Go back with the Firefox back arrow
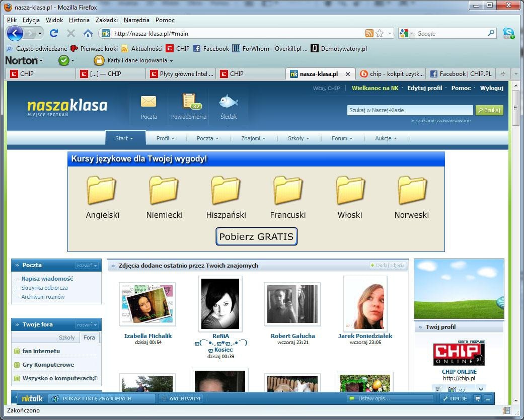The image size is (524, 420). [x=15, y=33]
